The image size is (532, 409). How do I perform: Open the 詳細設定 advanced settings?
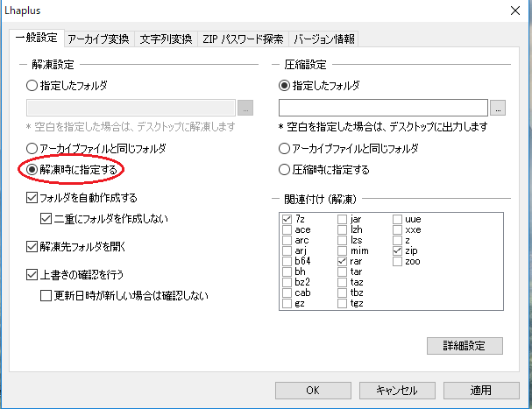tap(465, 346)
